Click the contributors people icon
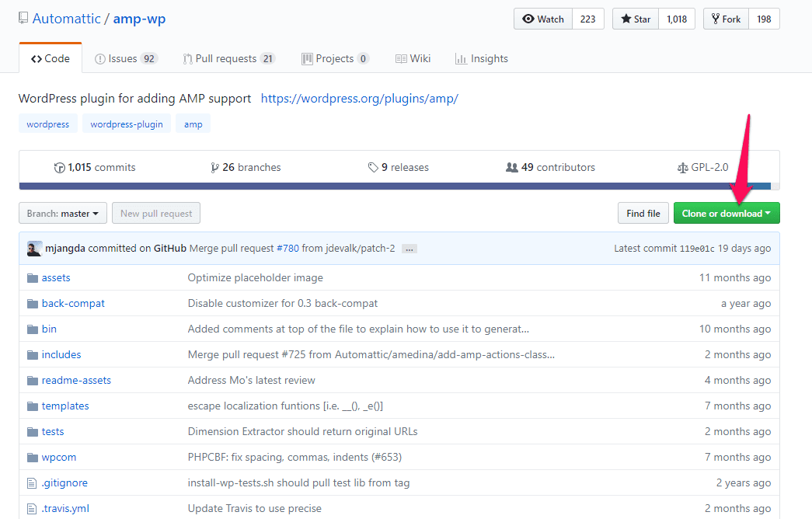Image resolution: width=812 pixels, height=519 pixels. pos(511,168)
